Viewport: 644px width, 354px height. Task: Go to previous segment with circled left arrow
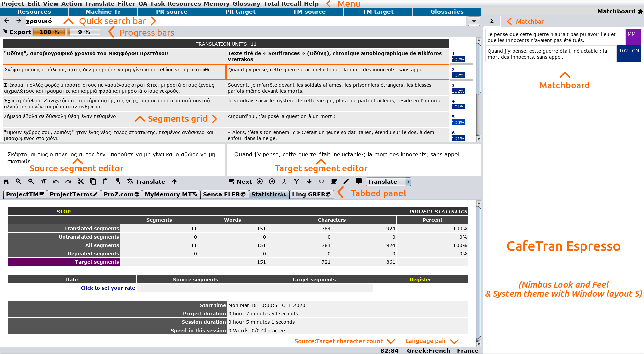(x=260, y=182)
